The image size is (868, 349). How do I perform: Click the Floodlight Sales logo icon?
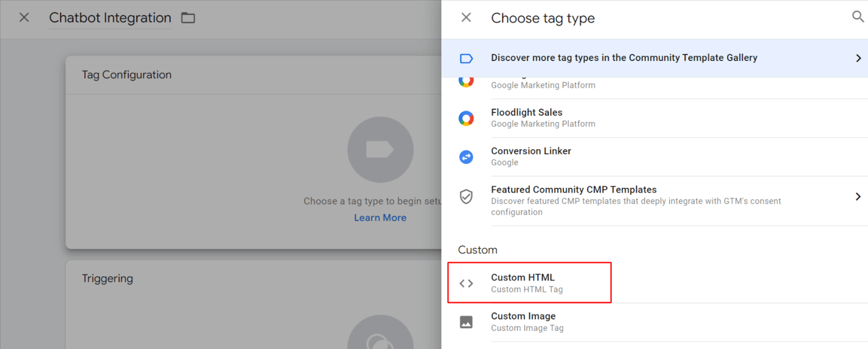[466, 118]
